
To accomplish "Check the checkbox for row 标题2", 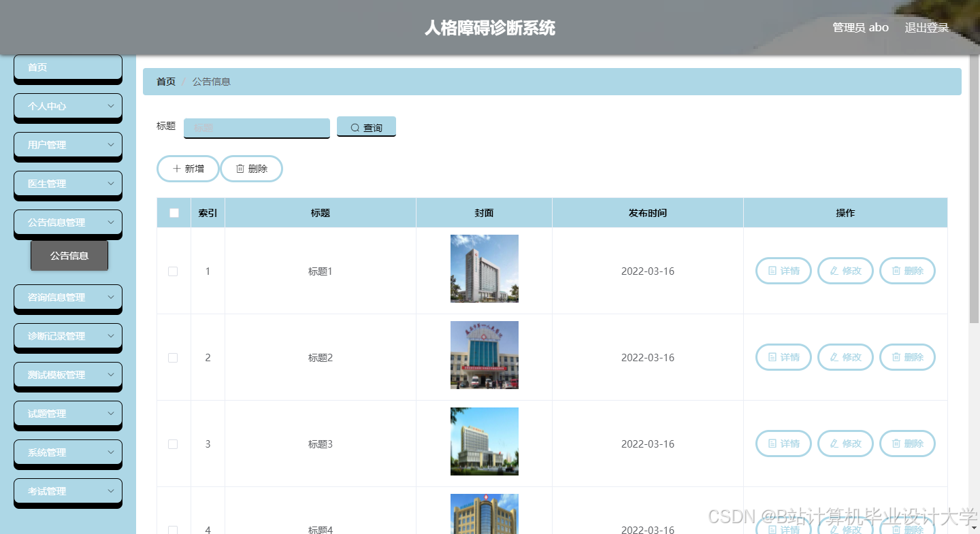I will tap(173, 358).
